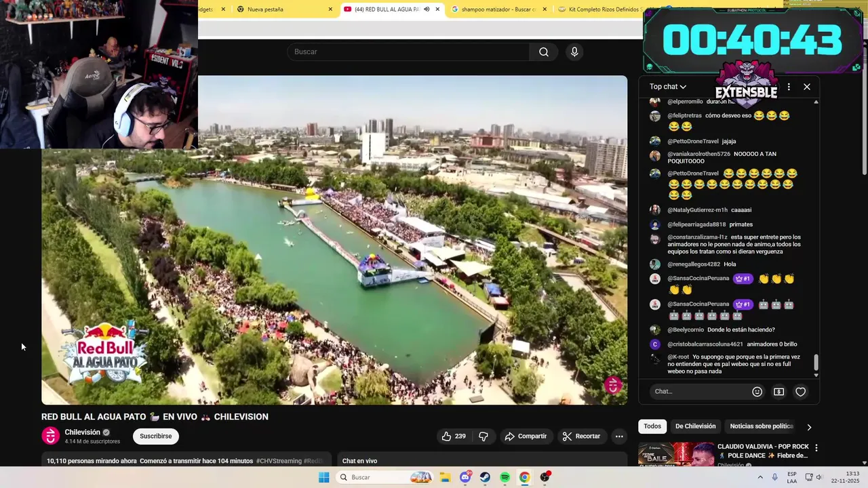Click the chat scrollbar down arrow
Image resolution: width=868 pixels, height=488 pixels.
(816, 375)
